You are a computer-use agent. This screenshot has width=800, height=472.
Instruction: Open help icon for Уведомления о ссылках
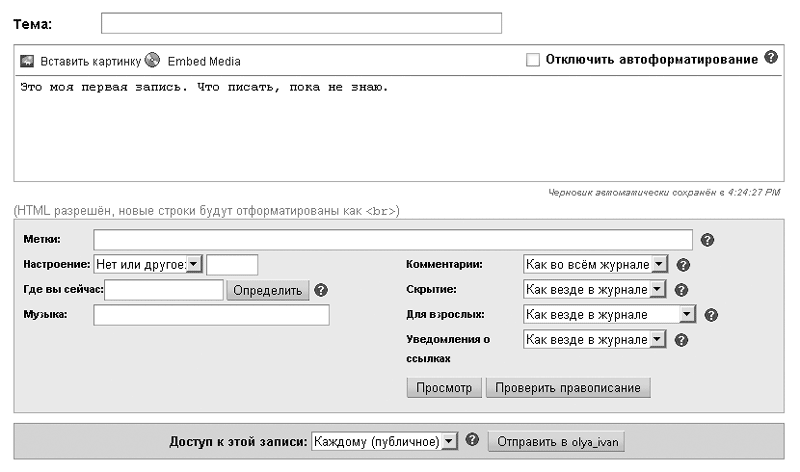click(682, 340)
